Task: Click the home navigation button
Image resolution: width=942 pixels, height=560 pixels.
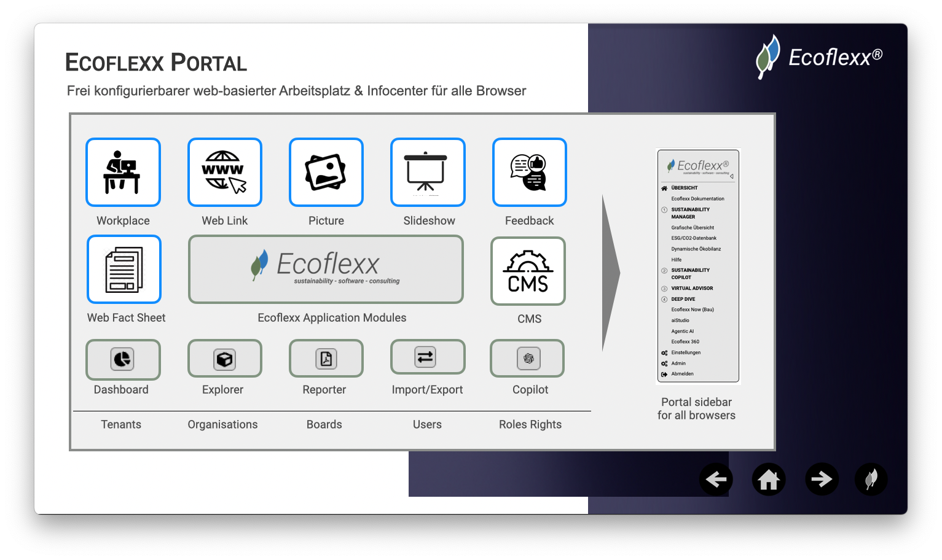Action: pos(769,479)
